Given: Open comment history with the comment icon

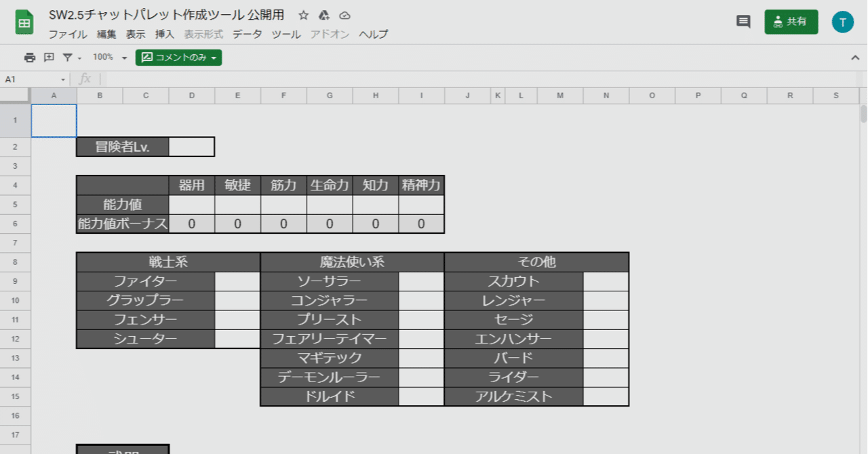Looking at the screenshot, I should point(743,21).
